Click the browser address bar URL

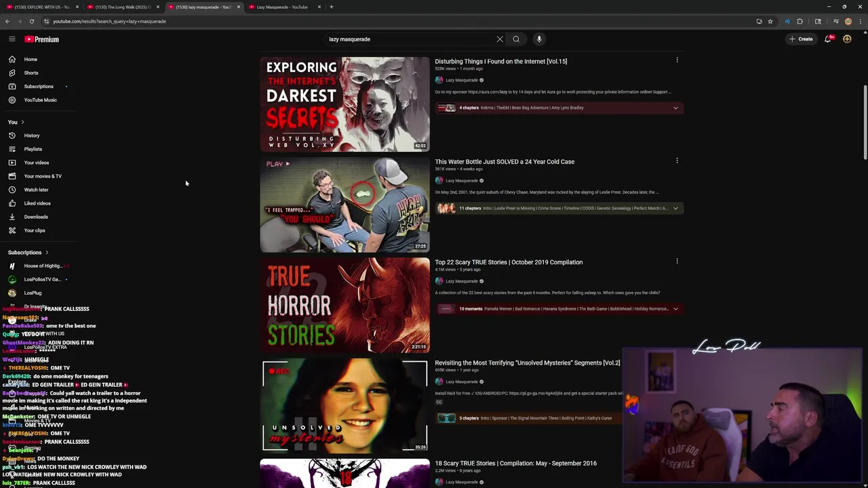[109, 21]
